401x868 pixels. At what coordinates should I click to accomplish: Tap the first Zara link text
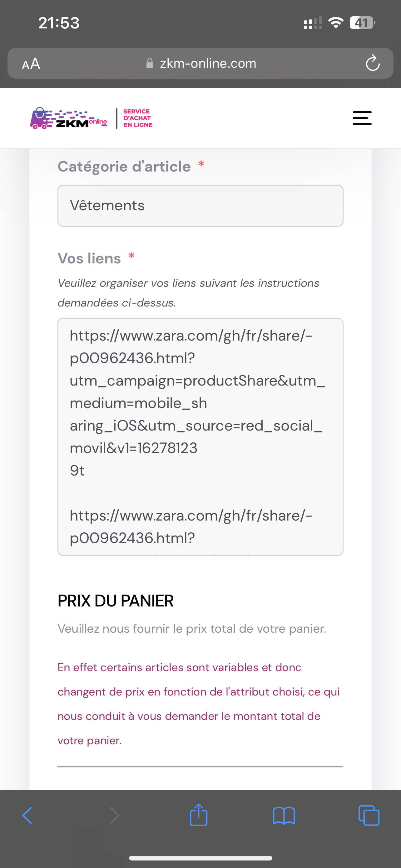[197, 403]
